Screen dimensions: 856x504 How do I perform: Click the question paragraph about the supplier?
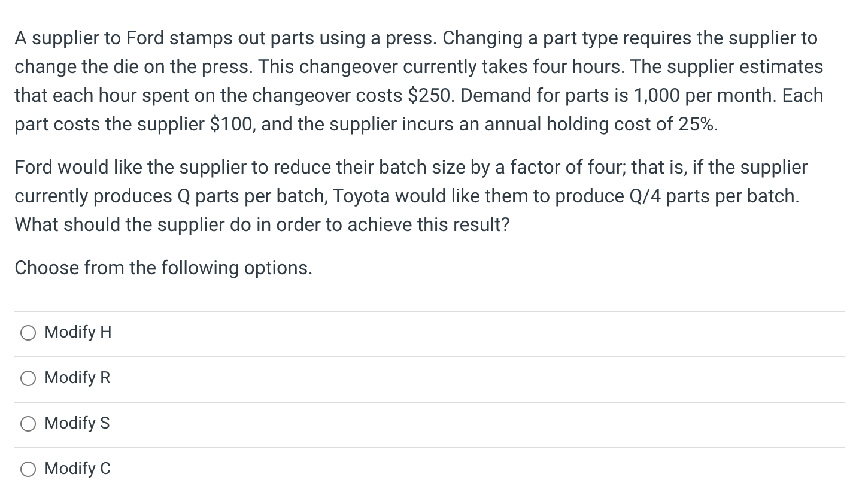tap(419, 81)
